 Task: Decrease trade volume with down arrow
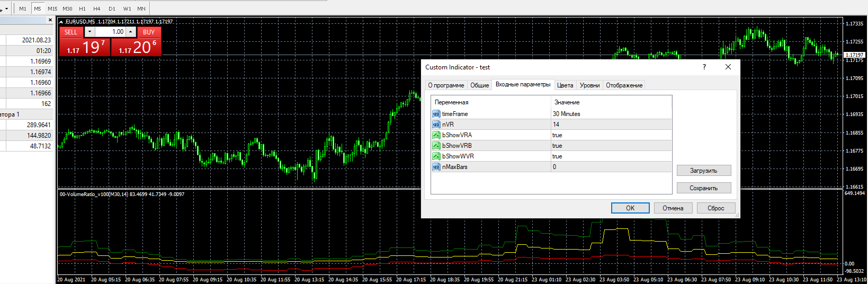[90, 32]
